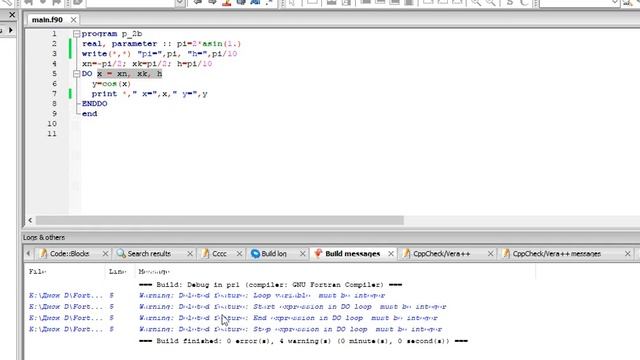Viewport: 640px width, 360px height.
Task: Open the CppCheck/Vera++ tab
Action: [441, 253]
